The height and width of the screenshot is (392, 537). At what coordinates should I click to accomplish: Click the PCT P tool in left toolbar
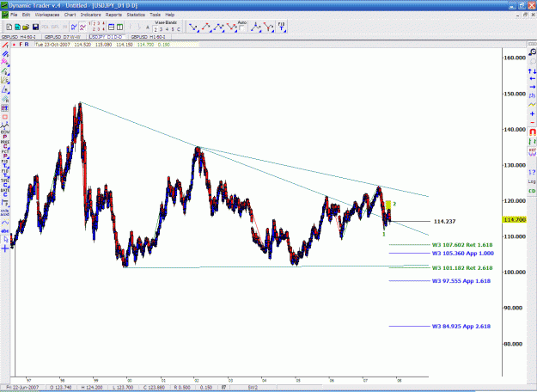pos(5,154)
